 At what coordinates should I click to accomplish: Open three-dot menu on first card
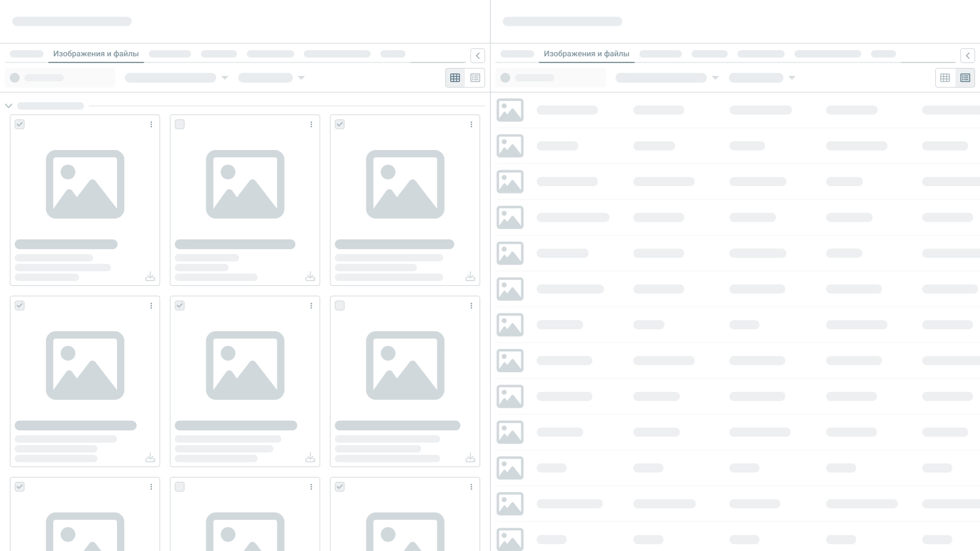151,124
